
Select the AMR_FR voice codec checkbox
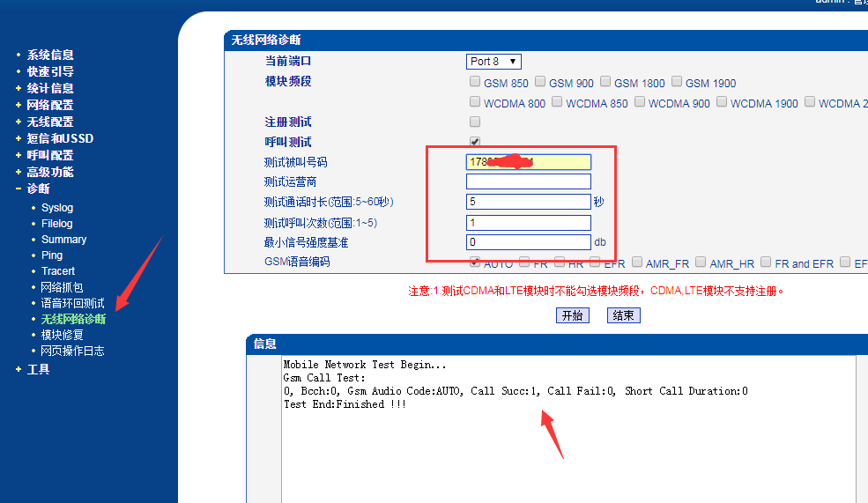pyautogui.click(x=636, y=263)
